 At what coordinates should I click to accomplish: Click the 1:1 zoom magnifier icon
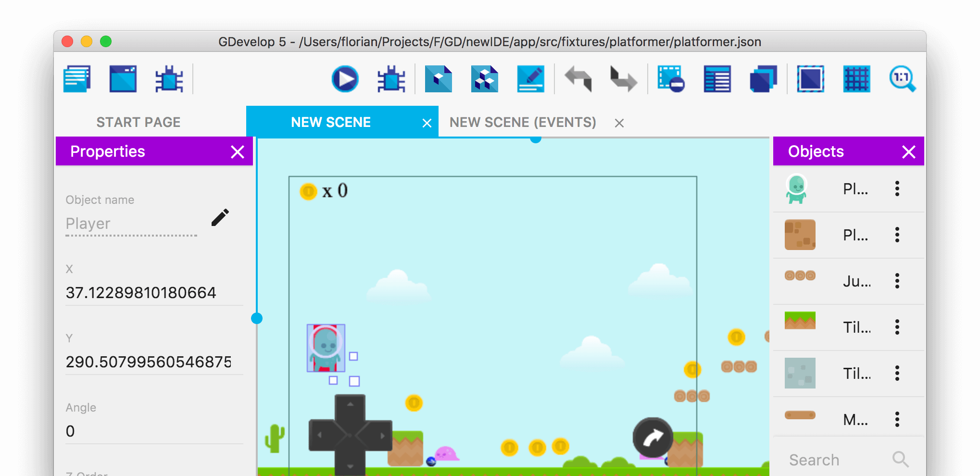[x=903, y=79]
